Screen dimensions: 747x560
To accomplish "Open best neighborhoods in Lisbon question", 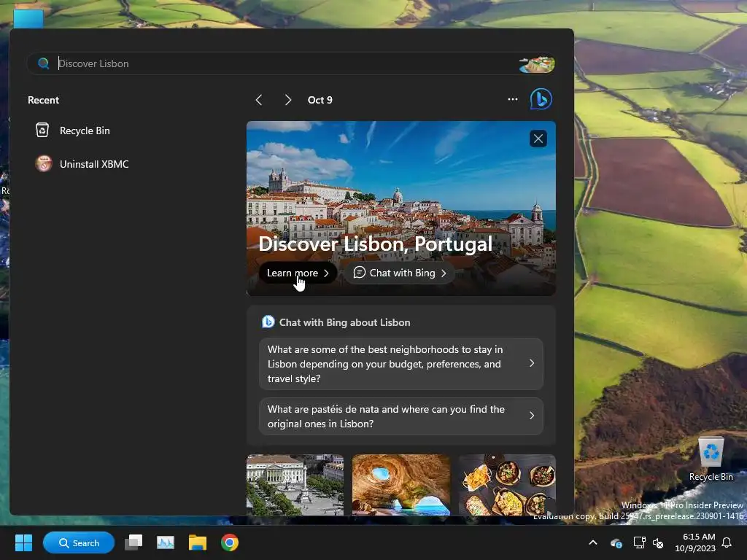I will [x=400, y=364].
